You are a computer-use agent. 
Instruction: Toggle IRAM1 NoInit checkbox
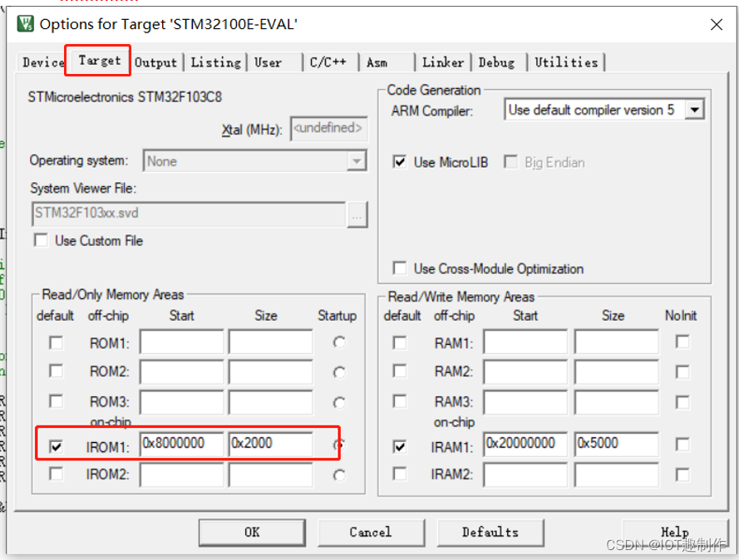click(682, 445)
